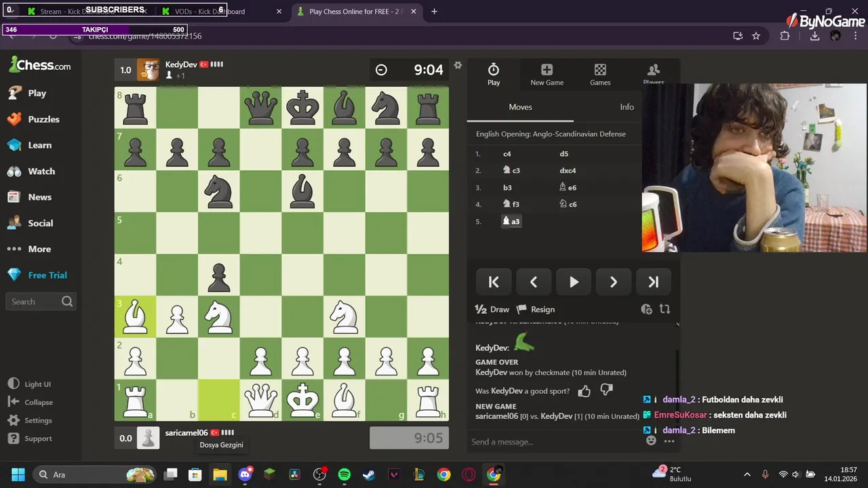Viewport: 868px width, 488px height.
Task: Click the Chess.com logo
Action: point(40,65)
